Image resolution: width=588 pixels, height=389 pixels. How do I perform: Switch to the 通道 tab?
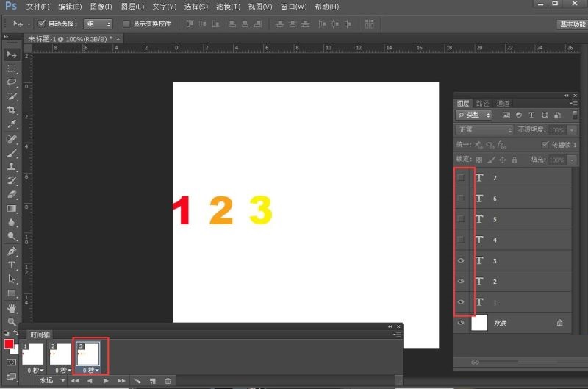[x=503, y=104]
